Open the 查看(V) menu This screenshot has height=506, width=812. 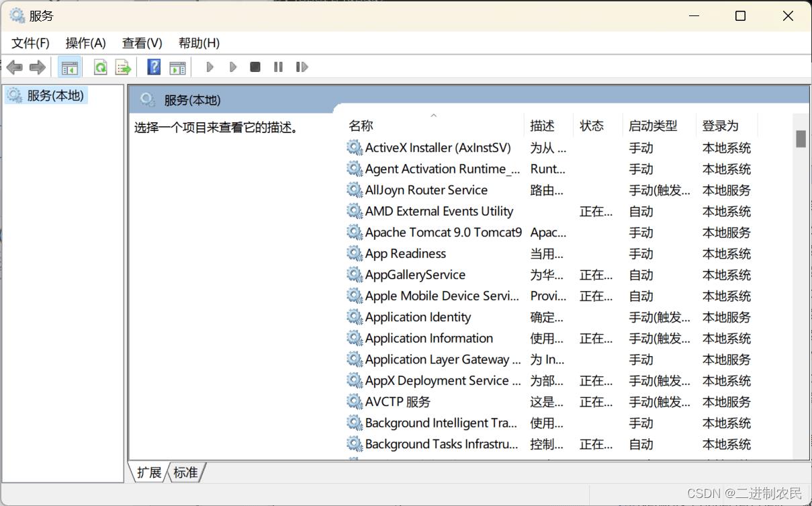[142, 43]
